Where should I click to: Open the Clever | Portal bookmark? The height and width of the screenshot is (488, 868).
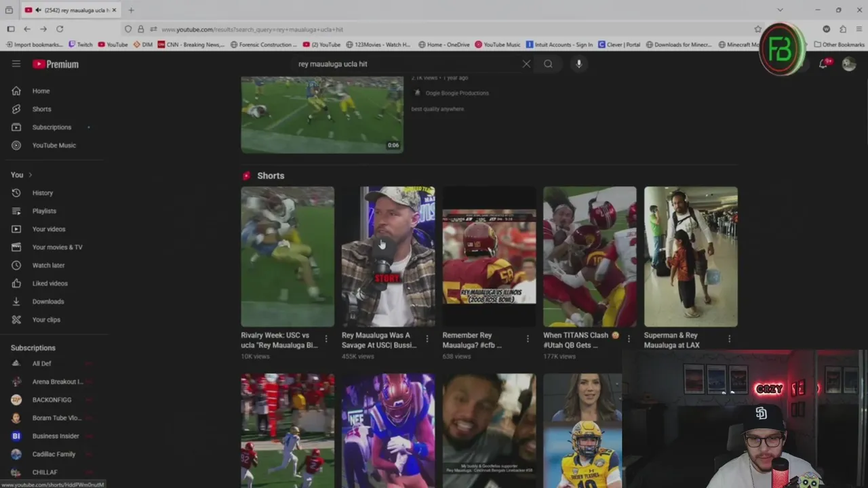[x=619, y=45]
